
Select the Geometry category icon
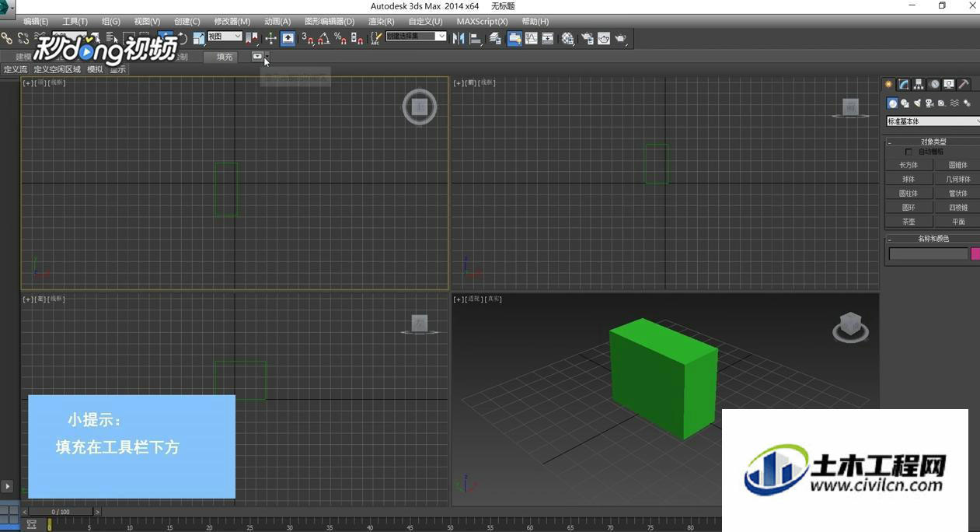(892, 103)
